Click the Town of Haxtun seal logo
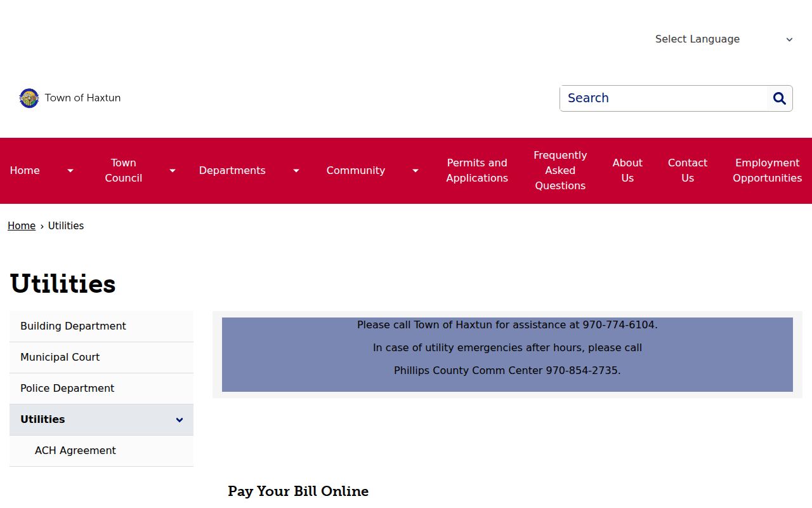Image resolution: width=812 pixels, height=508 pixels. tap(29, 98)
